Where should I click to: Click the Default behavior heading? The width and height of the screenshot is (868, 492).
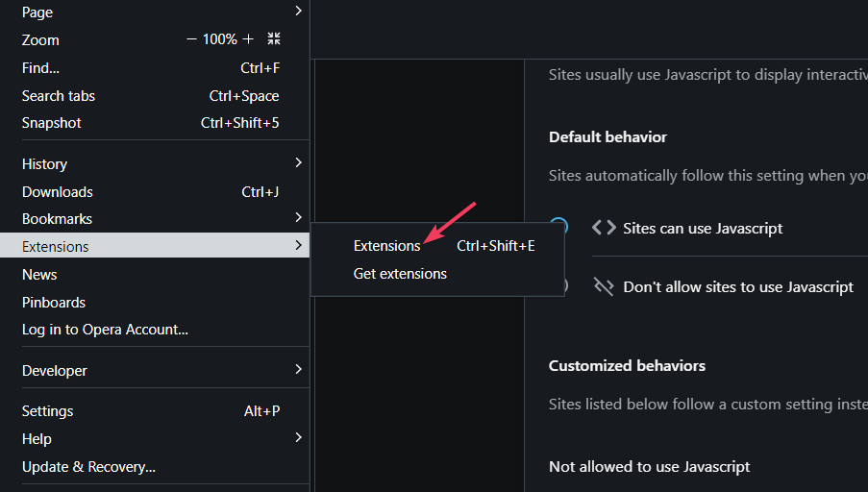coord(608,137)
